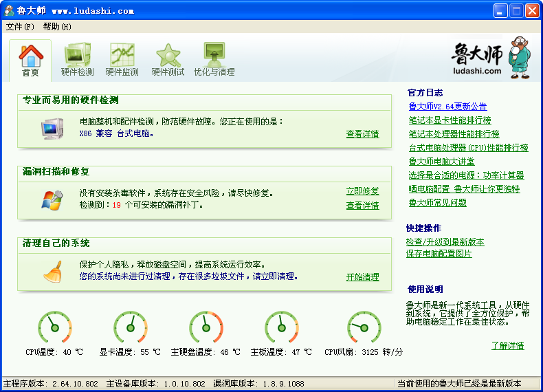Open 鲁大师电脑大讲堂 link
The image size is (543, 392).
[x=441, y=162]
